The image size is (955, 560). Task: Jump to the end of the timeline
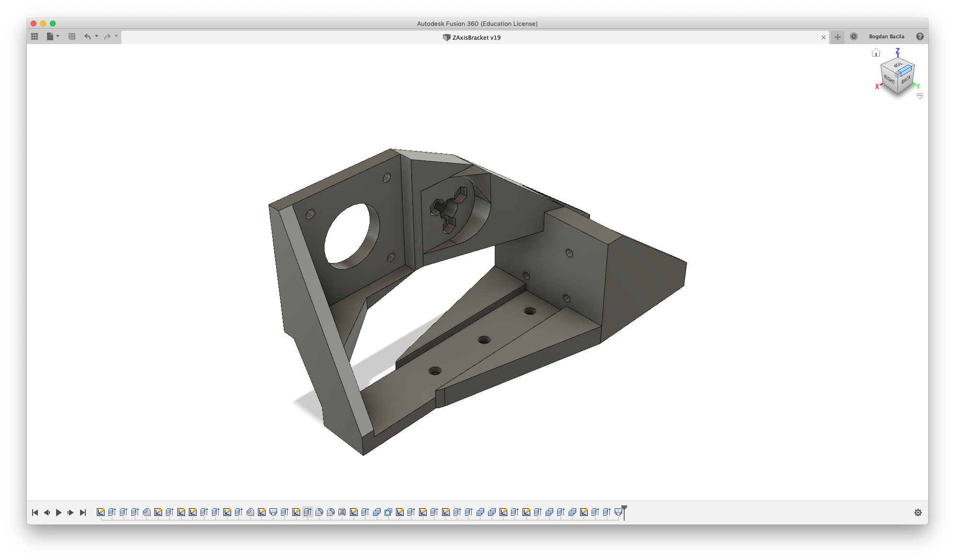pos(82,513)
